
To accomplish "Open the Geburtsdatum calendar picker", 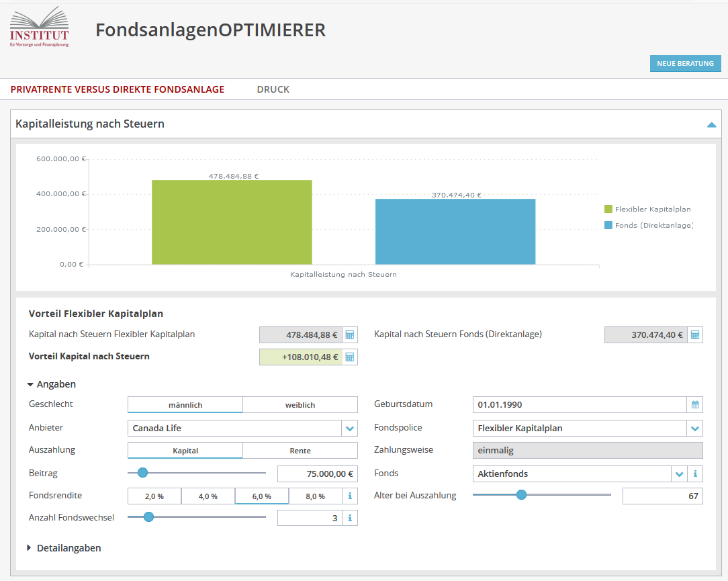I will pyautogui.click(x=696, y=404).
